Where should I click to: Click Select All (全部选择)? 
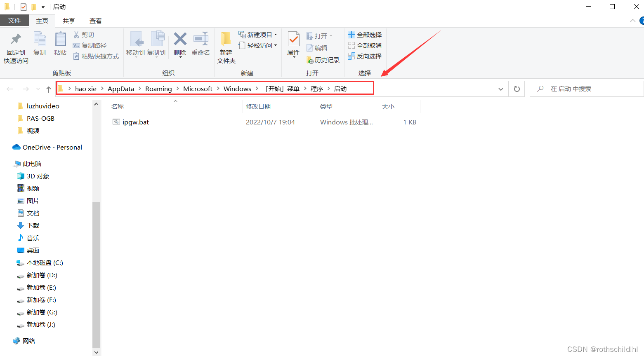pos(365,35)
